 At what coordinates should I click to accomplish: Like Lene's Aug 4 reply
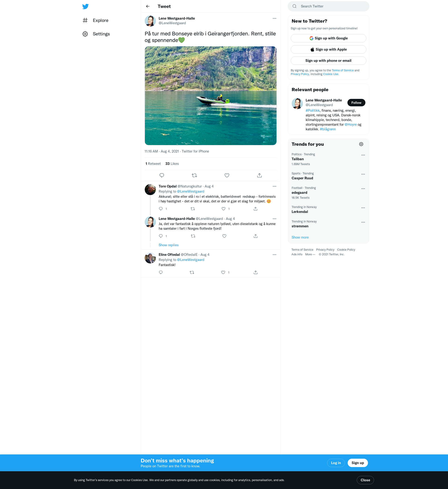point(224,236)
